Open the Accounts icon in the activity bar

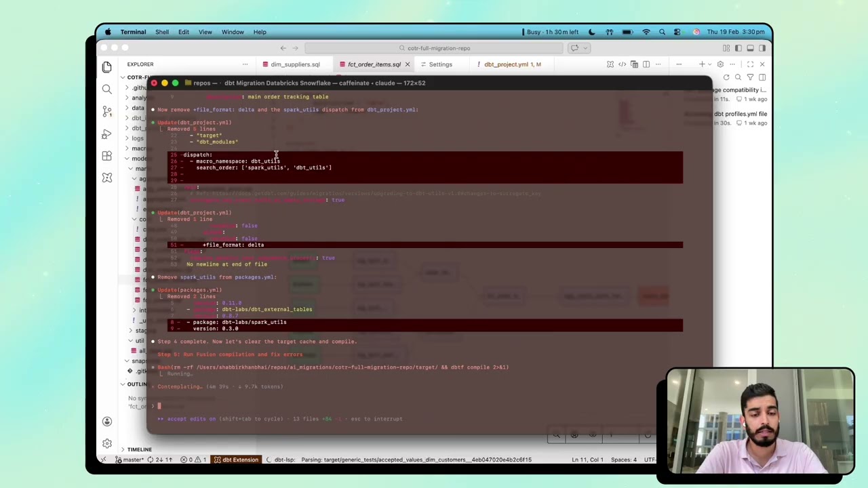pyautogui.click(x=106, y=421)
